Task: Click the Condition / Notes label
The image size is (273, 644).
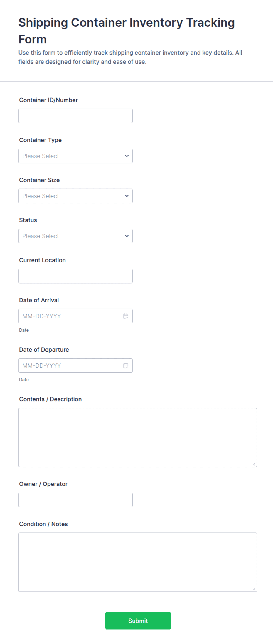Action: 43,524
